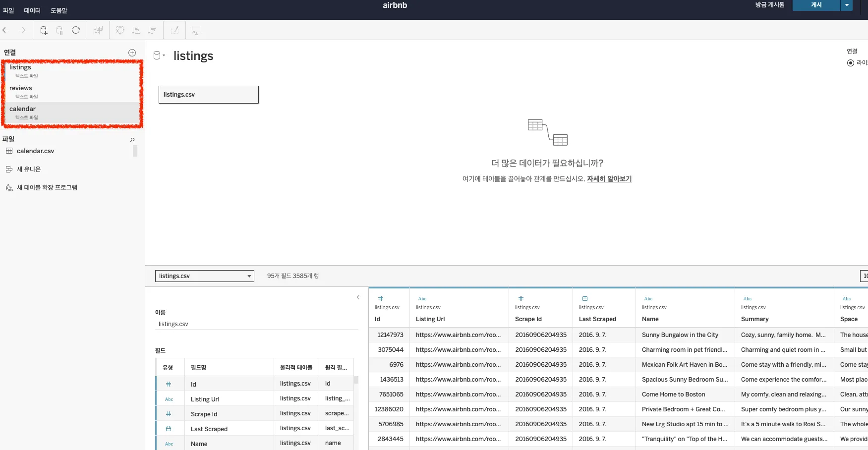Click the redo forward arrow in toolbar

[x=22, y=30]
